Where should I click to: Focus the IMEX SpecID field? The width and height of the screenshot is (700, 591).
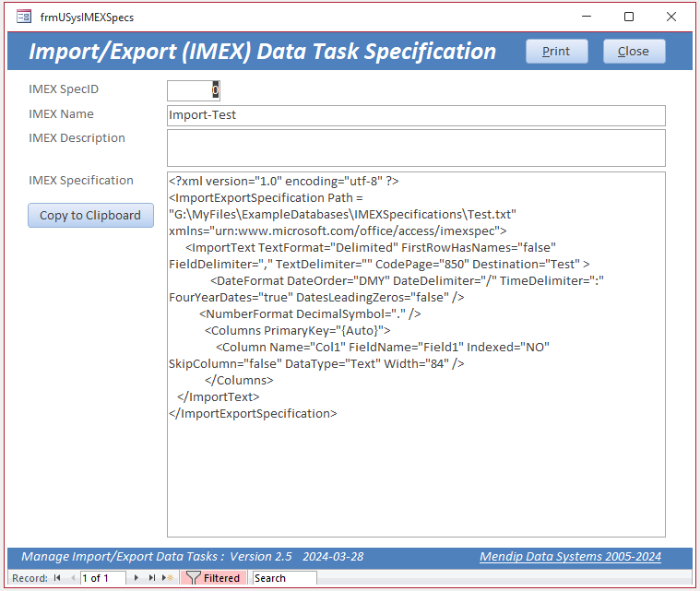[194, 90]
